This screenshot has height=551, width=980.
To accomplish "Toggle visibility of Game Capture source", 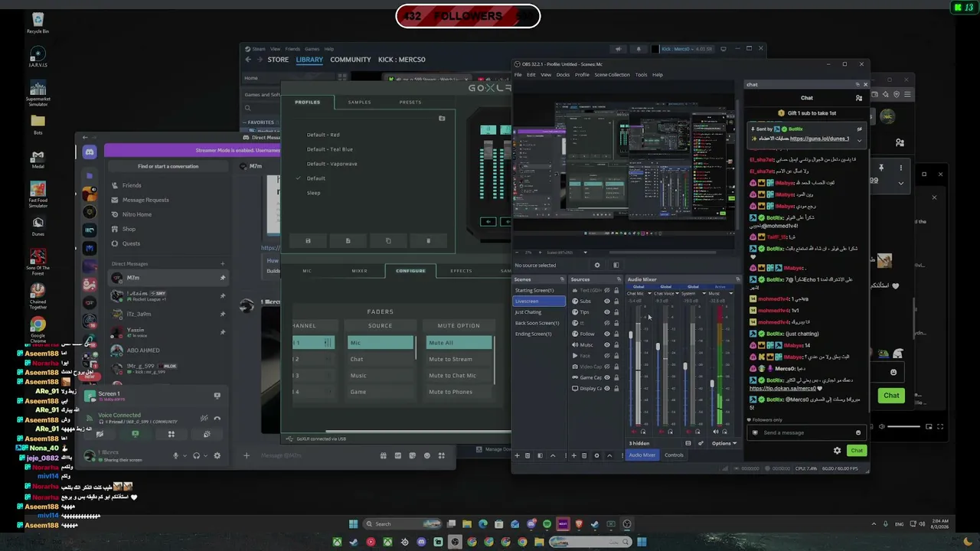I will [x=607, y=377].
